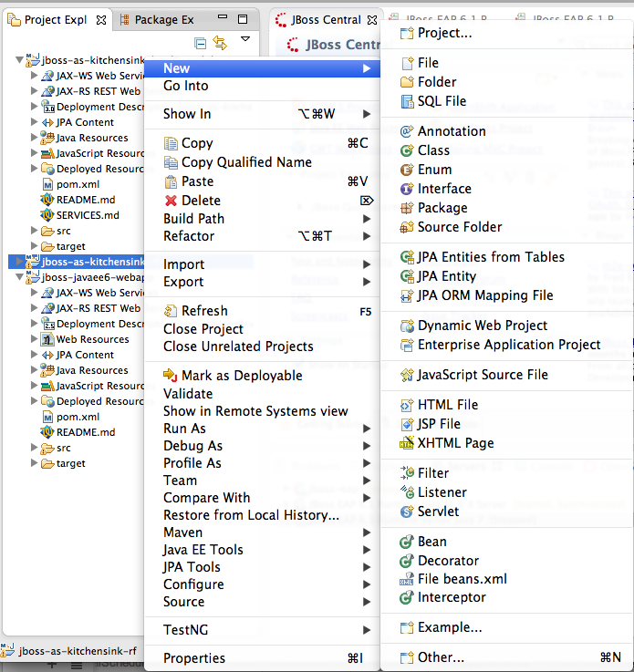Click the Refresh icon in context menu
The width and height of the screenshot is (634, 672).
coord(171,311)
